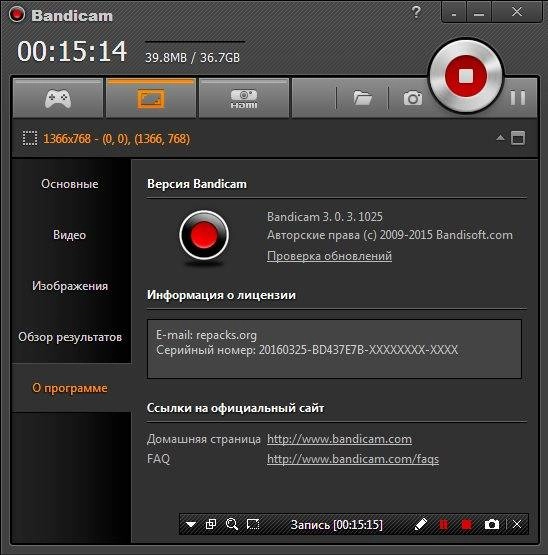Click the Запись [00:15:15] status text
This screenshot has height=555, width=548.
(x=337, y=525)
